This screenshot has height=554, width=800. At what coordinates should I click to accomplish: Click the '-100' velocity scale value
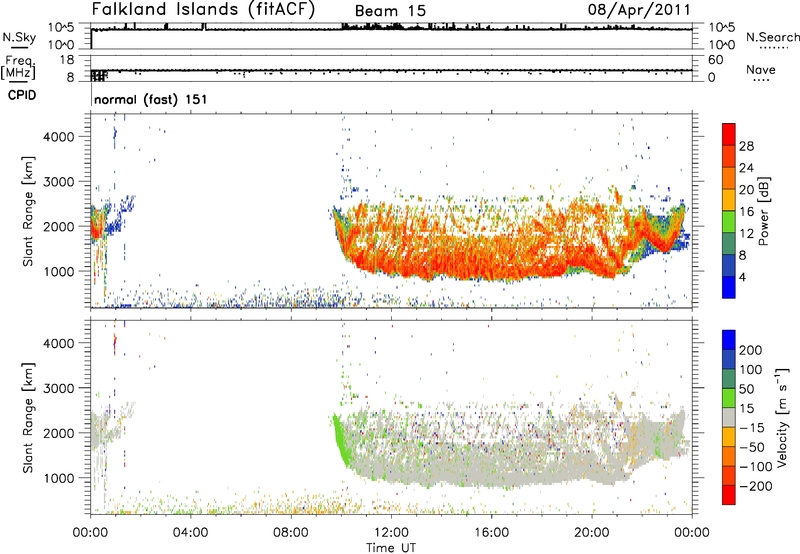(756, 467)
